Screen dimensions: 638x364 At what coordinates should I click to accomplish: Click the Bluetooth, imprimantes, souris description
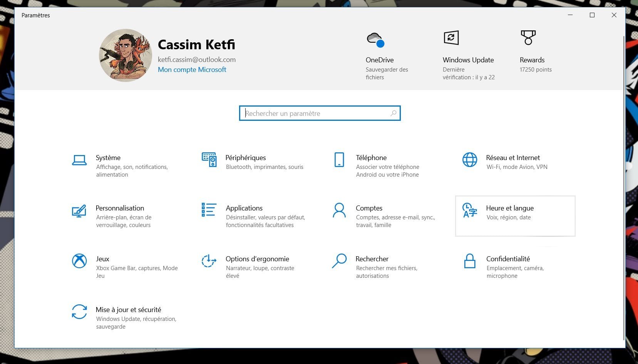[265, 167]
